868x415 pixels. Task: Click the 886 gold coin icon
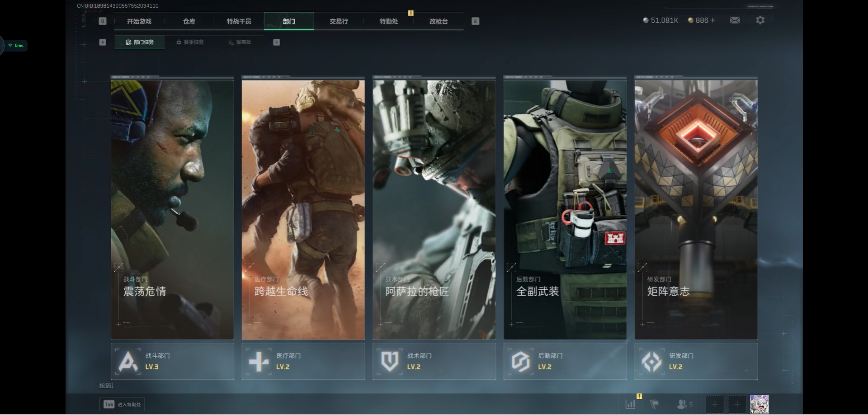690,20
